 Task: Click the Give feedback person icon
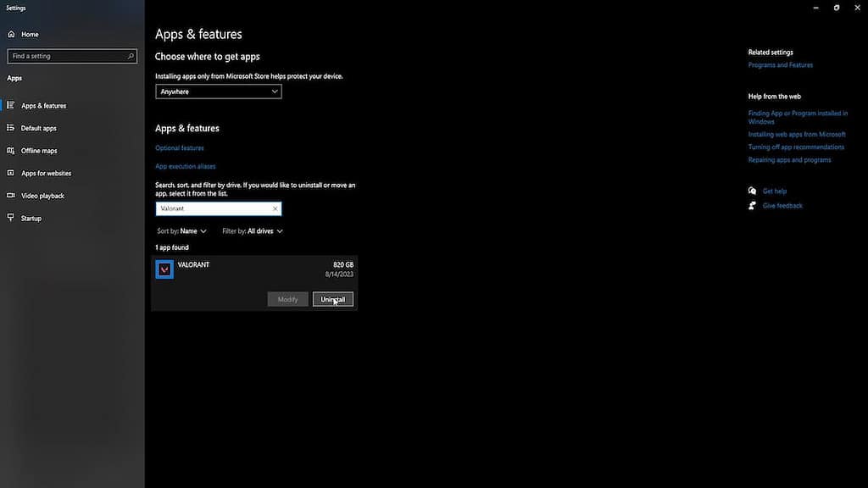pos(752,206)
